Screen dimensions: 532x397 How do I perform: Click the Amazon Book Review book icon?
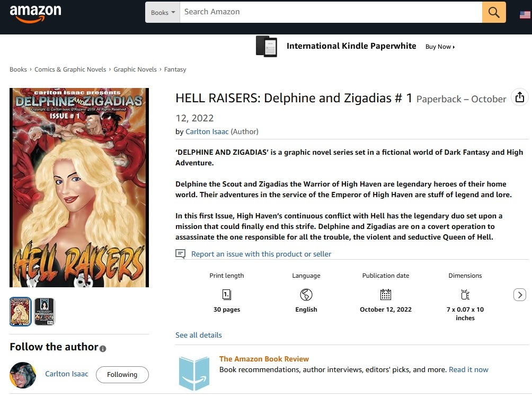click(194, 373)
